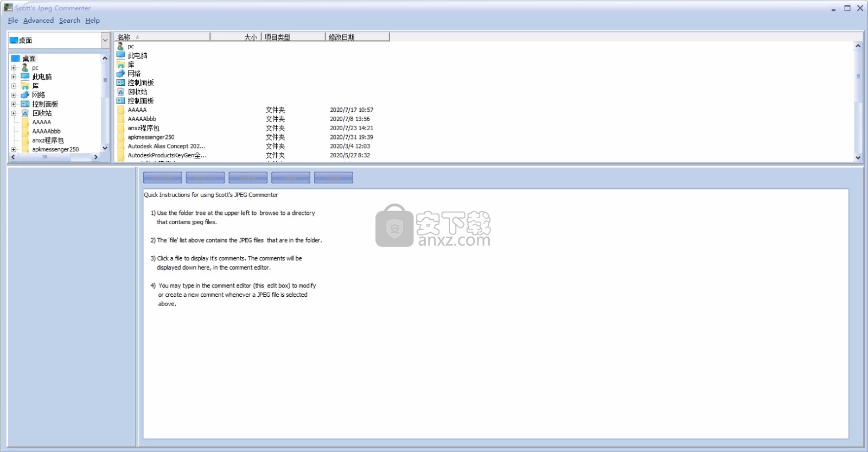The width and height of the screenshot is (868, 452).
Task: Select AAAAA folder name in file list
Action: pyautogui.click(x=137, y=110)
